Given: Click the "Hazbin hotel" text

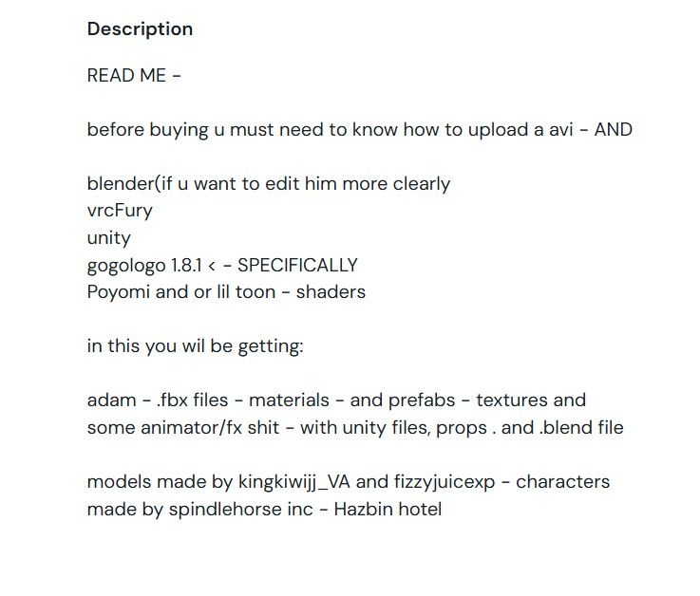Looking at the screenshot, I should (x=388, y=509).
